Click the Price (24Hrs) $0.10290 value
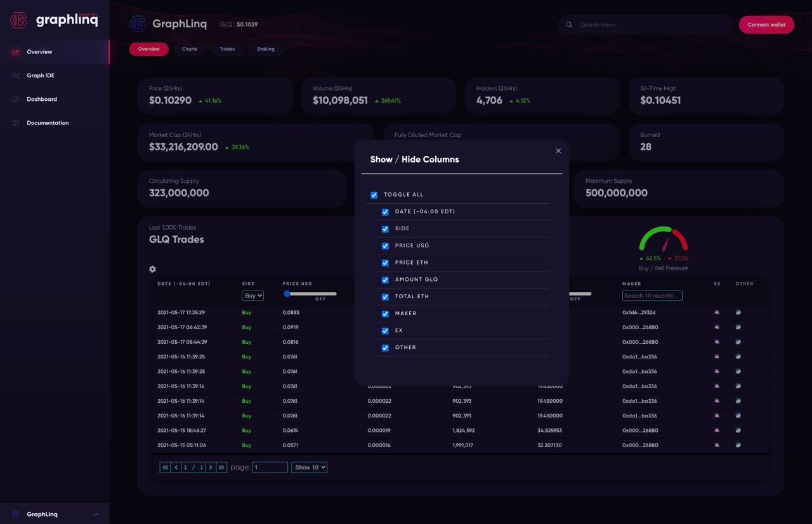Screen dimensions: 812x524 click(x=170, y=100)
